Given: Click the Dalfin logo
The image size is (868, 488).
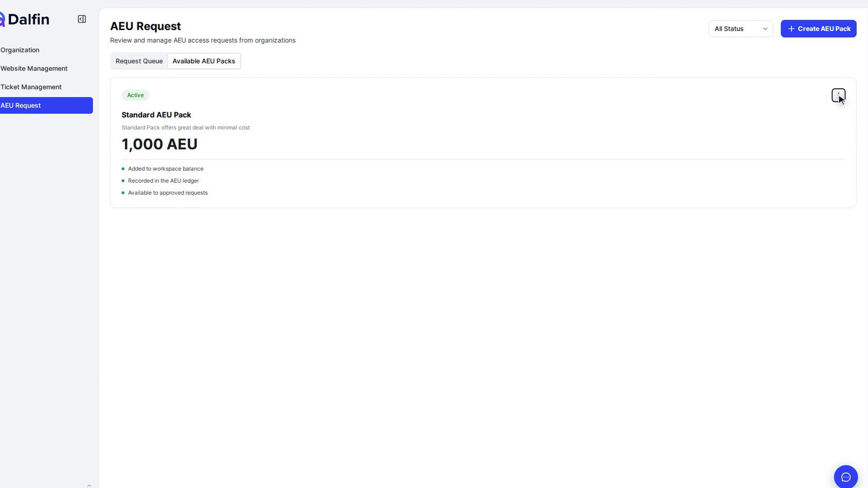Looking at the screenshot, I should tap(25, 19).
